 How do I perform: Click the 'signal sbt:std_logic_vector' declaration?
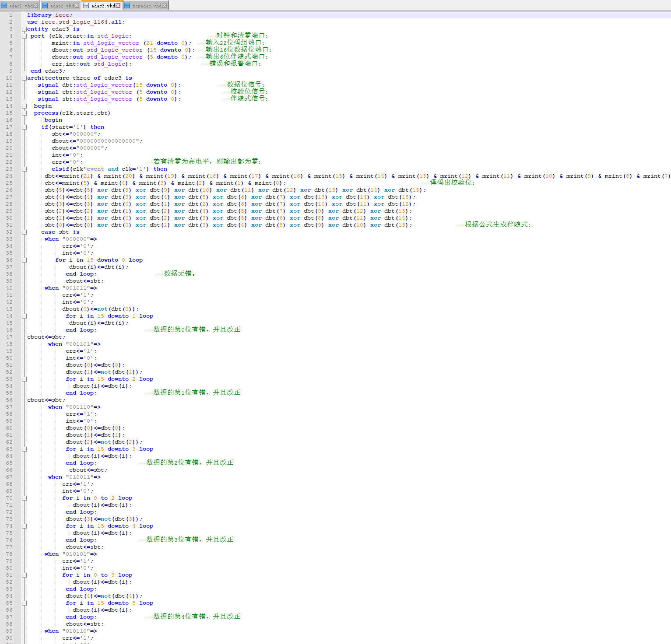tap(109, 99)
